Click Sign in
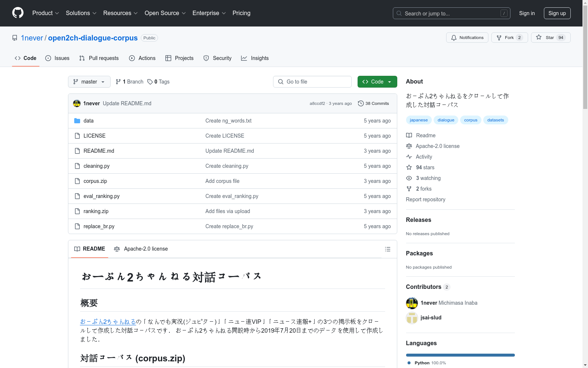This screenshot has width=588, height=368. [x=527, y=13]
